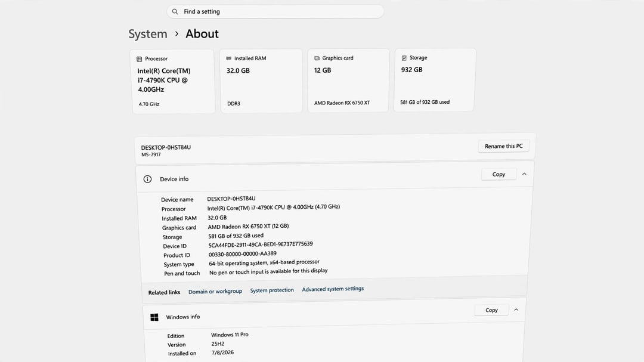The image size is (644, 362).
Task: Click 581 GB of 932 GB used in Device info
Action: point(236,236)
